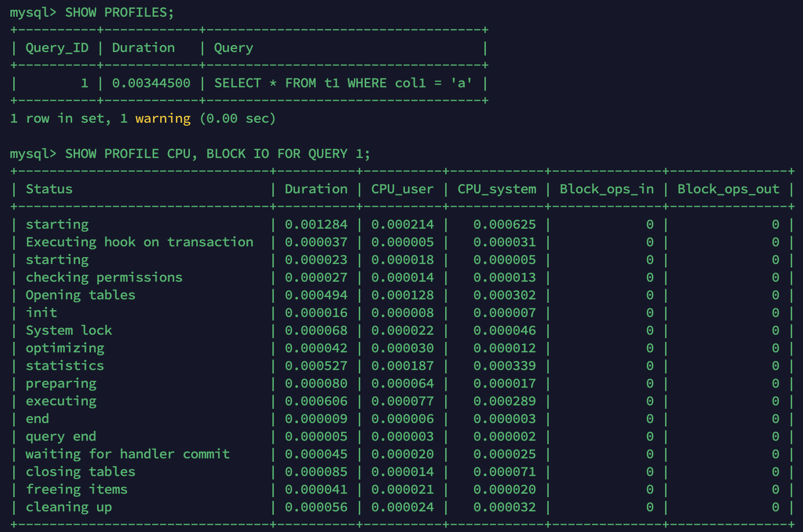Click the SHOW PROFILES command text

119,12
